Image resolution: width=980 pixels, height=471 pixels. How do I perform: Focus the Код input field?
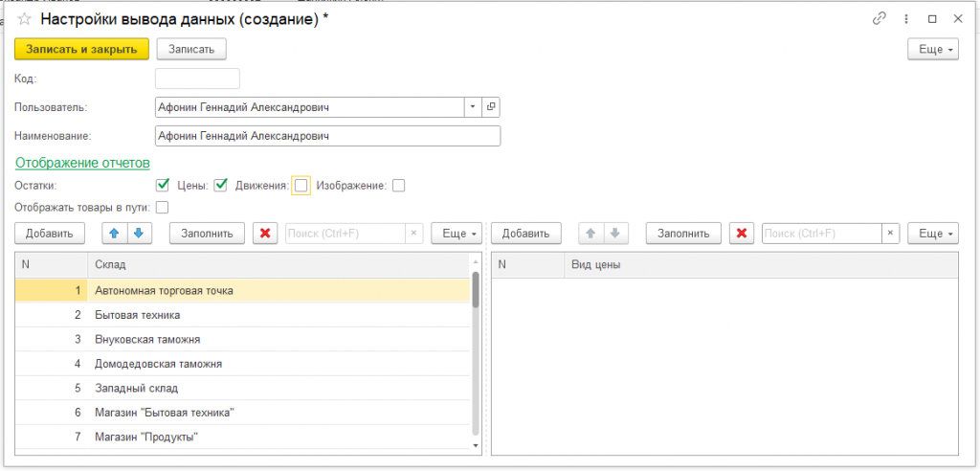(197, 78)
